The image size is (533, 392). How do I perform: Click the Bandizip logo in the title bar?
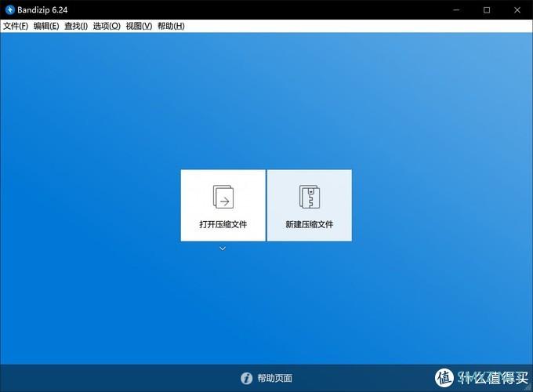[10, 10]
